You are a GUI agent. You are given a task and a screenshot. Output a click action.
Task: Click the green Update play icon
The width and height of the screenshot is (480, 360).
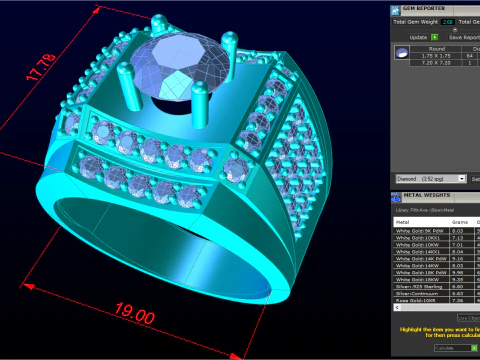click(435, 37)
